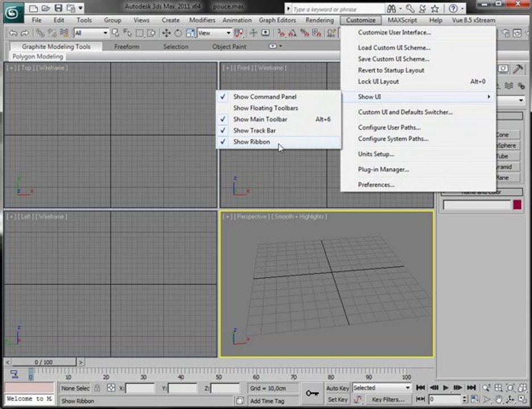
Task: Open Select by Name dialog
Action: (127, 34)
